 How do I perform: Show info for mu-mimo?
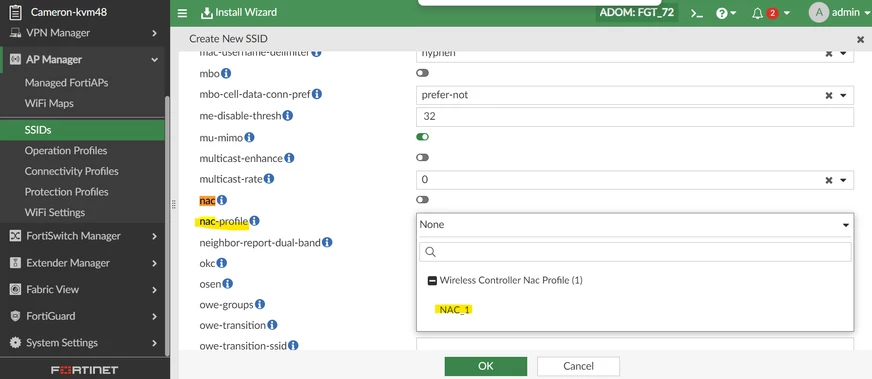pos(249,137)
